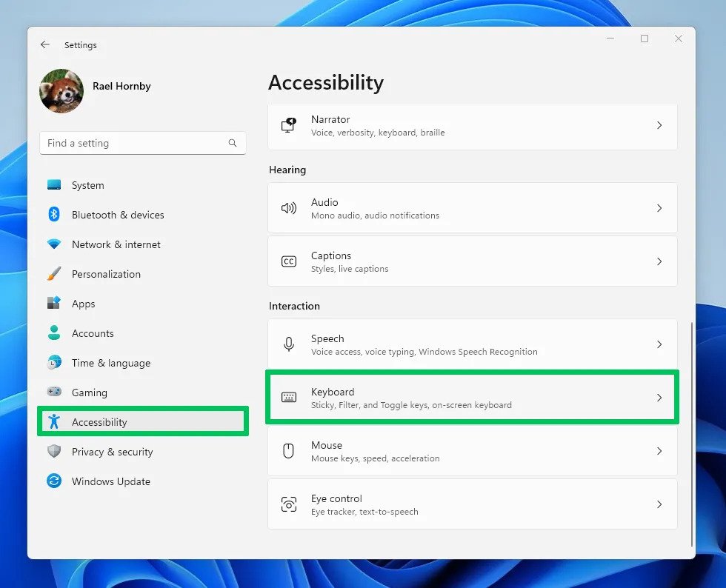Screen dimensions: 726x588
Task: Open Speech voice access settings
Action: pyautogui.click(x=472, y=344)
